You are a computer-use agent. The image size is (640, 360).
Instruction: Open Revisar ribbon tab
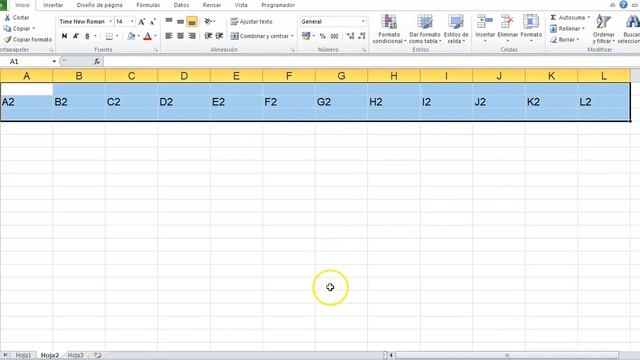(212, 5)
